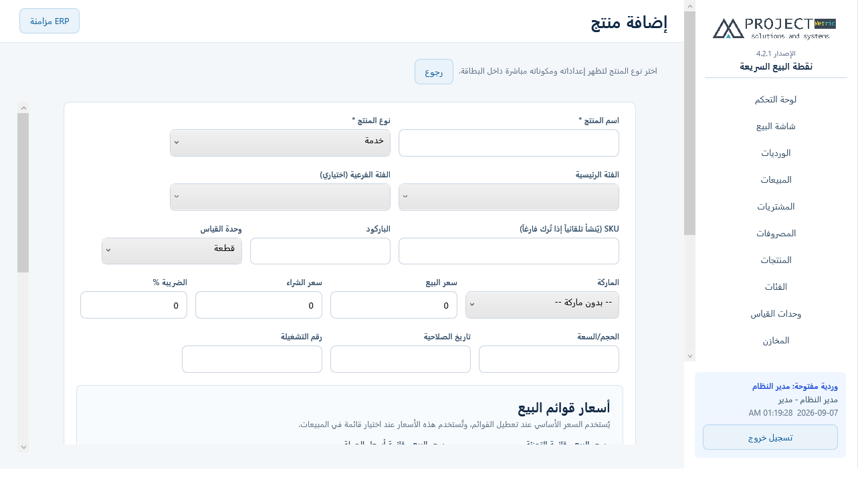Click the sidebar scrollbar down arrow
Image resolution: width=868 pixels, height=494 pixels.
pyautogui.click(x=690, y=356)
